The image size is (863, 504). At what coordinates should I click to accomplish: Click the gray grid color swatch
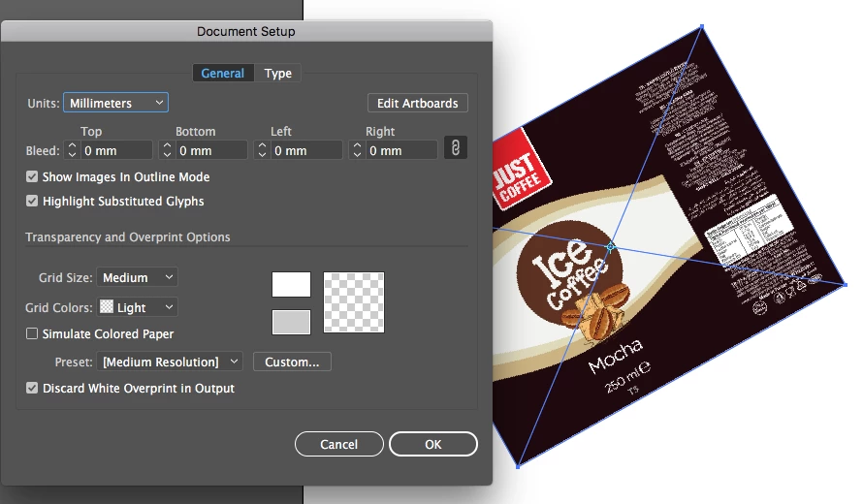point(291,322)
